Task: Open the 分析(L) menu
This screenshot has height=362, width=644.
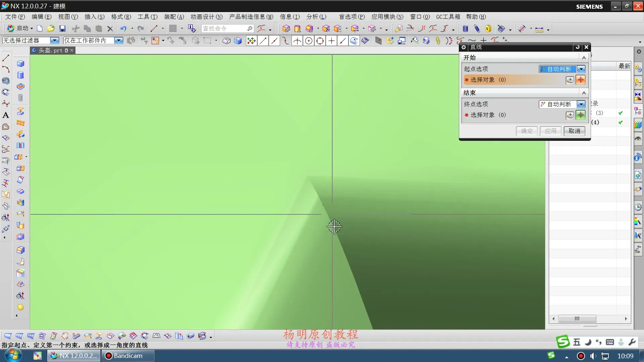Action: click(x=316, y=17)
